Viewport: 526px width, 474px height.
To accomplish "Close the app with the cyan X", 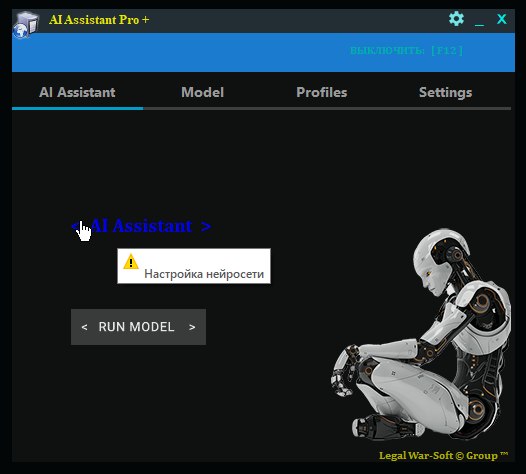I will click(502, 19).
